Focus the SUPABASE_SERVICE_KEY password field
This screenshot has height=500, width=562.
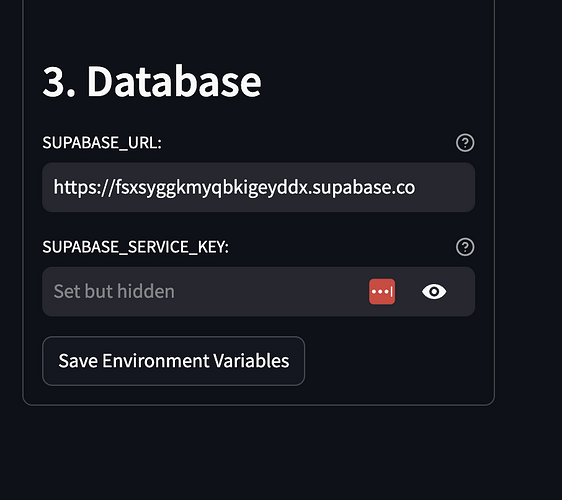pos(259,291)
